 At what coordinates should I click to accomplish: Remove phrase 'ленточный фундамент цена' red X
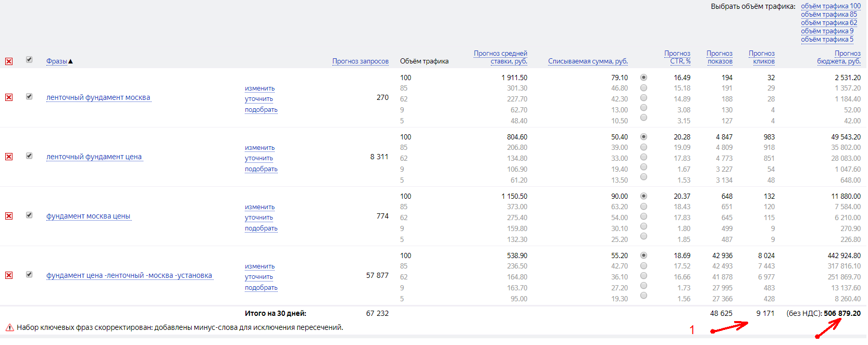[9, 157]
